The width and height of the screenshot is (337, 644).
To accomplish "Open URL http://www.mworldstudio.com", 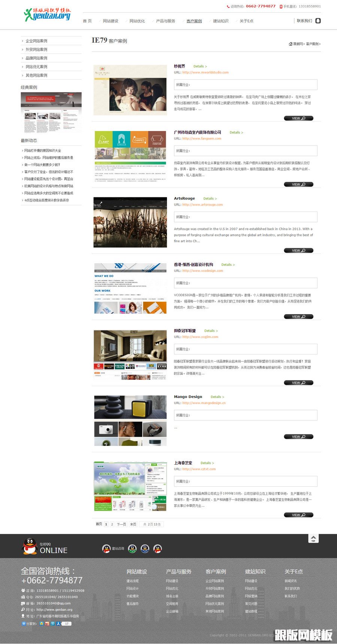I will 205,73.
